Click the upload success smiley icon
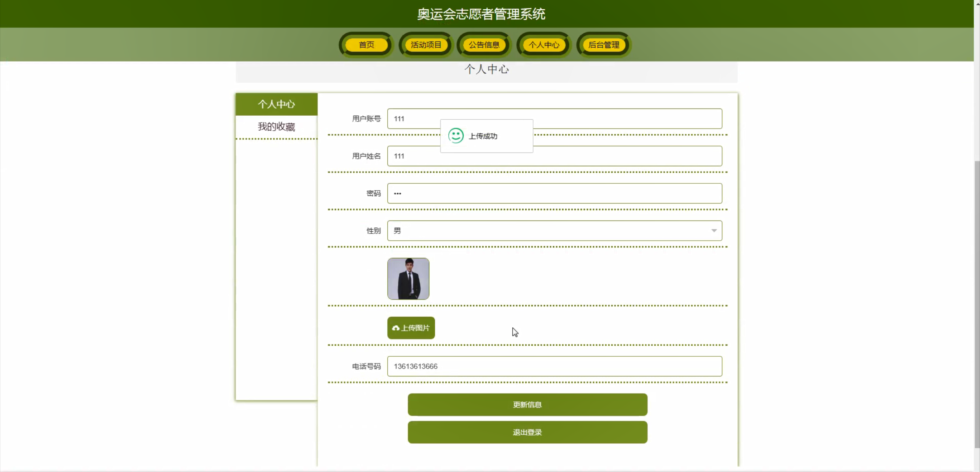This screenshot has width=980, height=472. (455, 136)
